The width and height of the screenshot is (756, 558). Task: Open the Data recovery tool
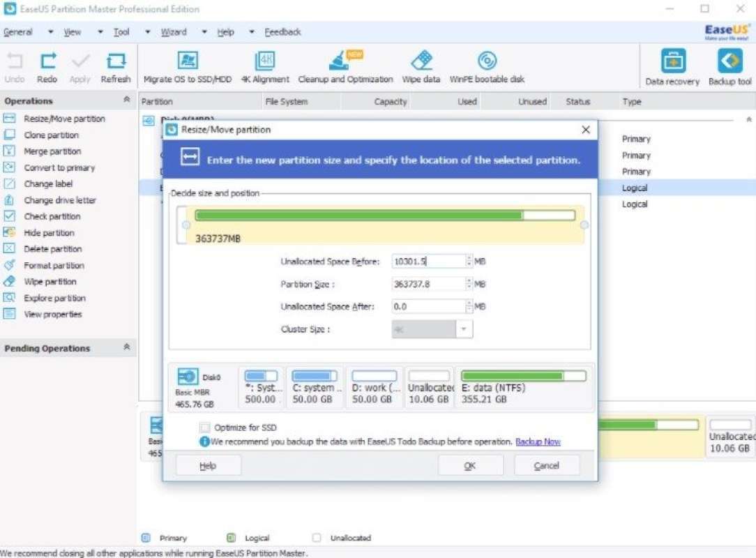[672, 66]
